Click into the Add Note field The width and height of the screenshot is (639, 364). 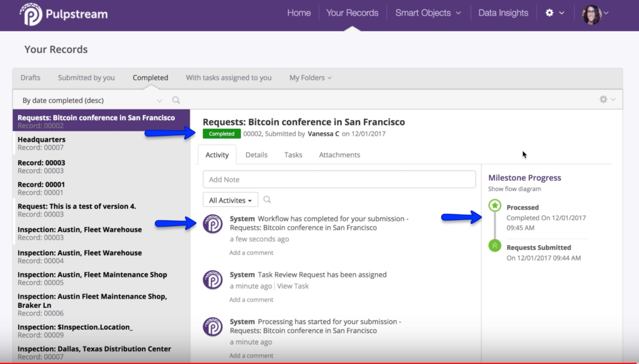(339, 180)
